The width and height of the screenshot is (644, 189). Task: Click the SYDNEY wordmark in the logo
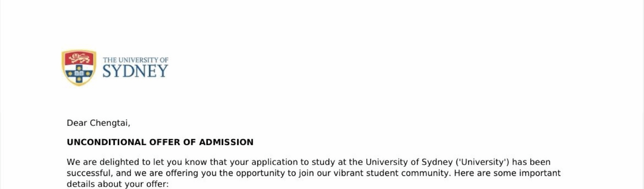tap(135, 71)
